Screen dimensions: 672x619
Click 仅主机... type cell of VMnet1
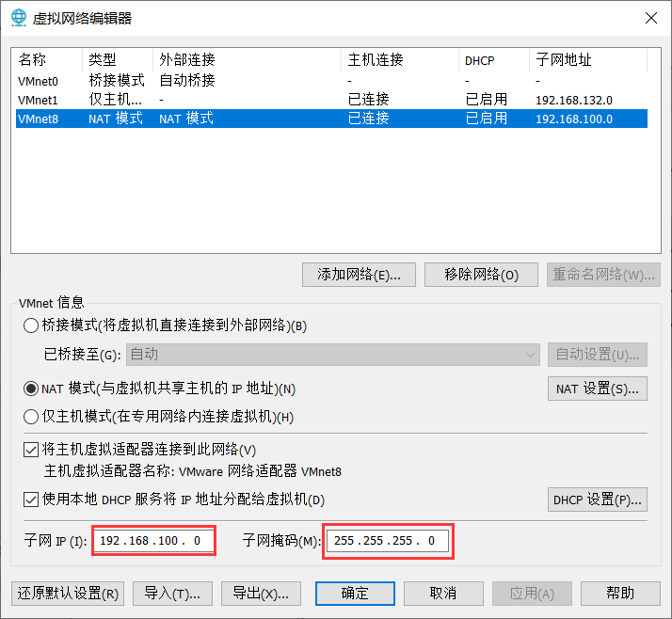tap(115, 100)
